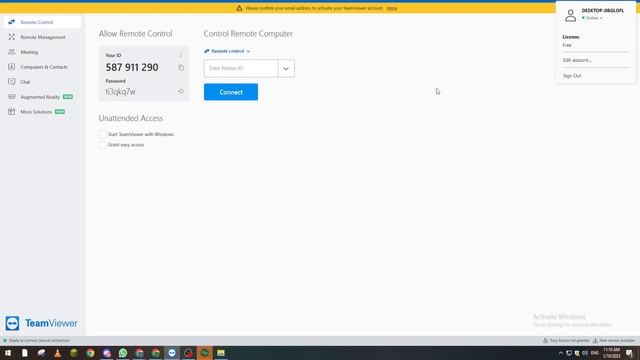Open Remote Management in the sidebar

(42, 37)
